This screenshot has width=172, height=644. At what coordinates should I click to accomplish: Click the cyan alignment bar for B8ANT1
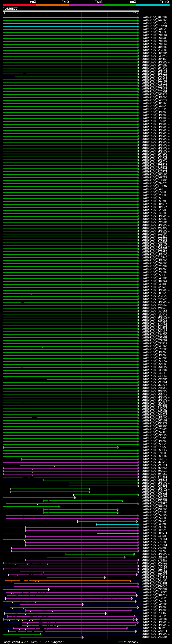tap(118, 533)
